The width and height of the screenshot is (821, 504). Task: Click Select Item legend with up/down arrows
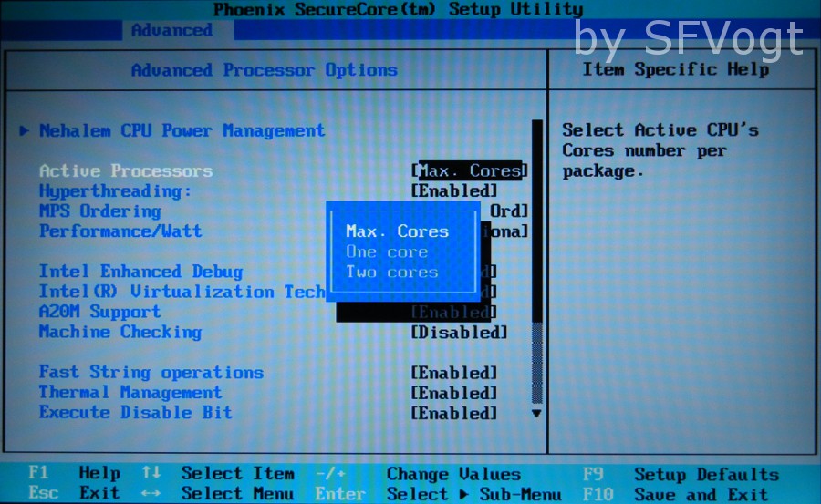[218, 473]
